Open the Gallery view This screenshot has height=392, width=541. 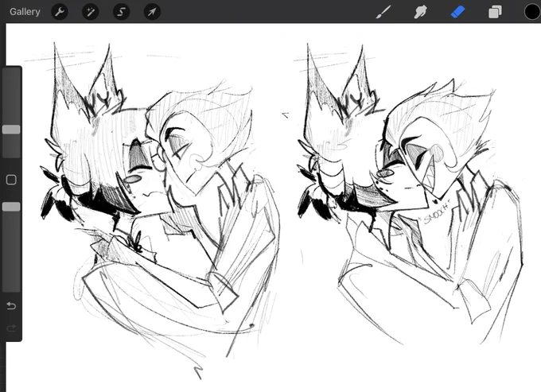point(25,12)
